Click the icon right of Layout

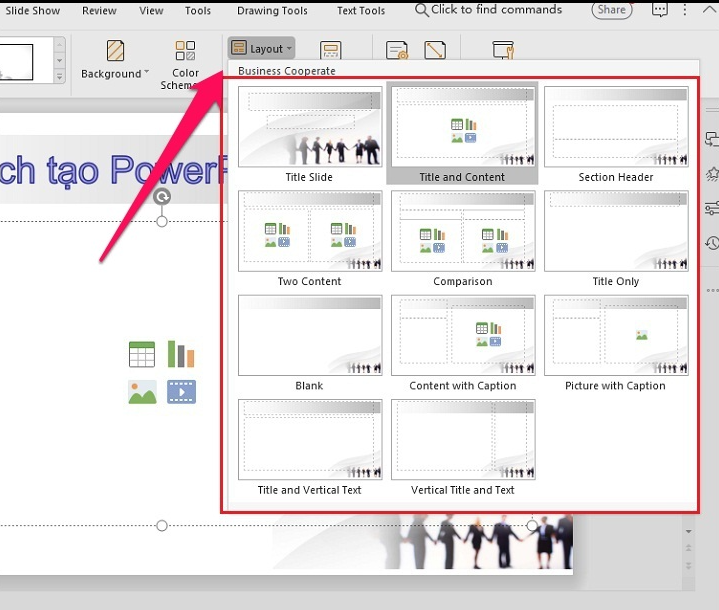coord(331,50)
